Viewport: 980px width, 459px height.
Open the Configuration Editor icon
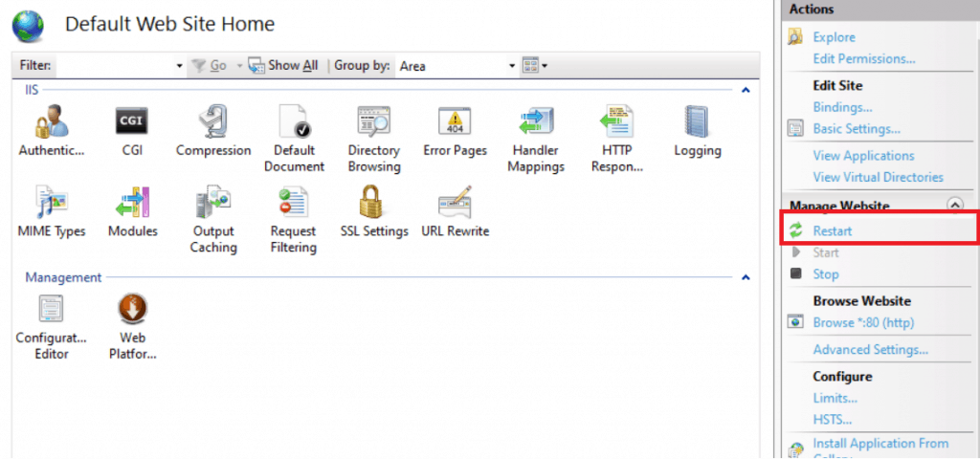pyautogui.click(x=51, y=313)
